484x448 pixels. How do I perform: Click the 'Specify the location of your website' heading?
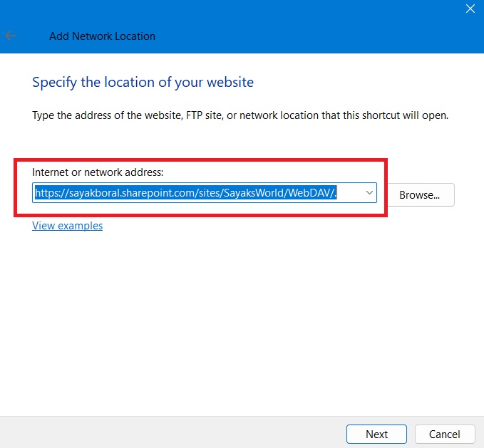pyautogui.click(x=143, y=83)
